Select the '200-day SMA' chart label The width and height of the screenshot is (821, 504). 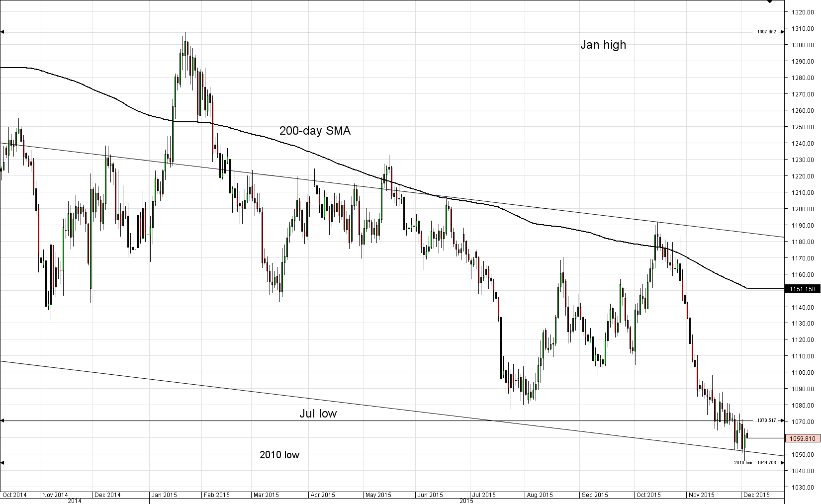point(315,131)
